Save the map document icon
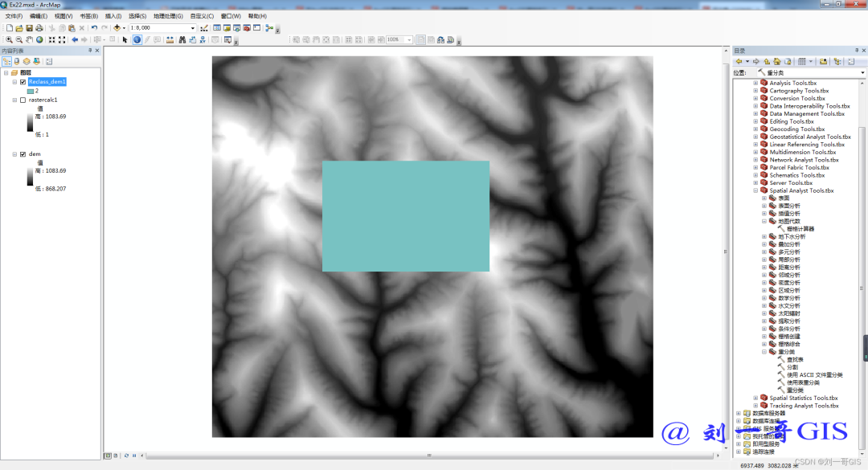This screenshot has height=470, width=868. point(30,27)
